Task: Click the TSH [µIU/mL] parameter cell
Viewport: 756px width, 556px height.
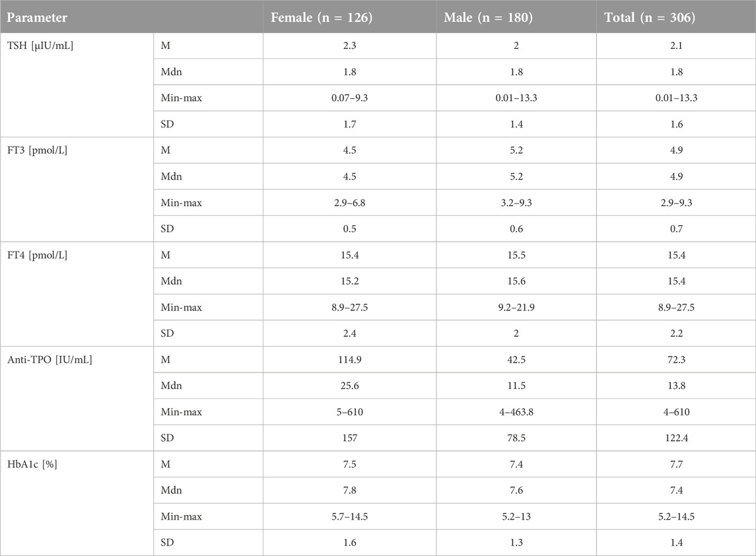Action: point(40,46)
